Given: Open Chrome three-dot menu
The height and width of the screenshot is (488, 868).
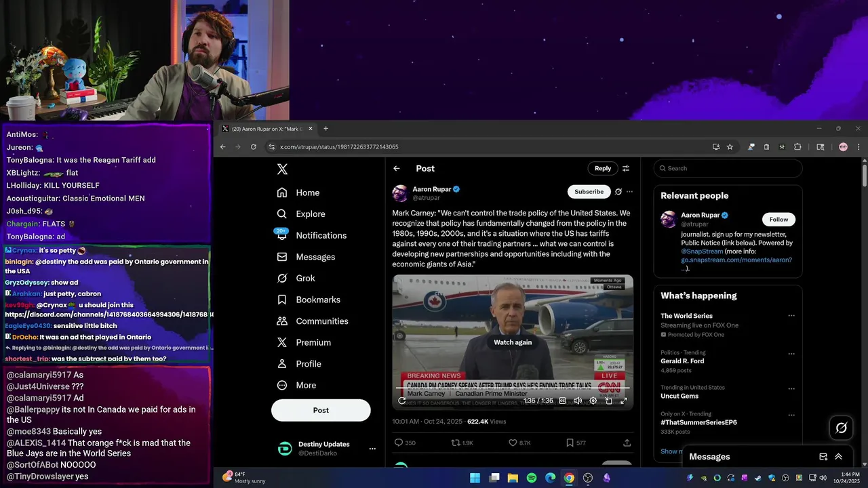Looking at the screenshot, I should pos(858,147).
